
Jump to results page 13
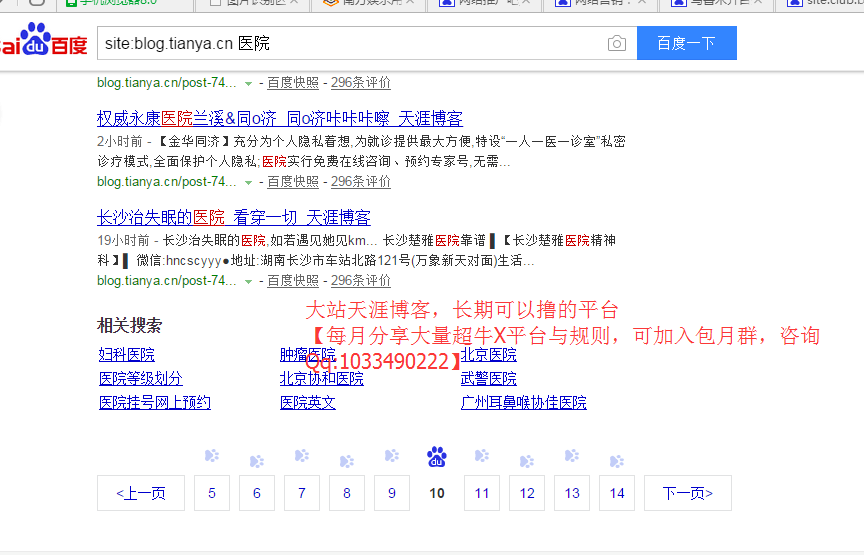572,493
